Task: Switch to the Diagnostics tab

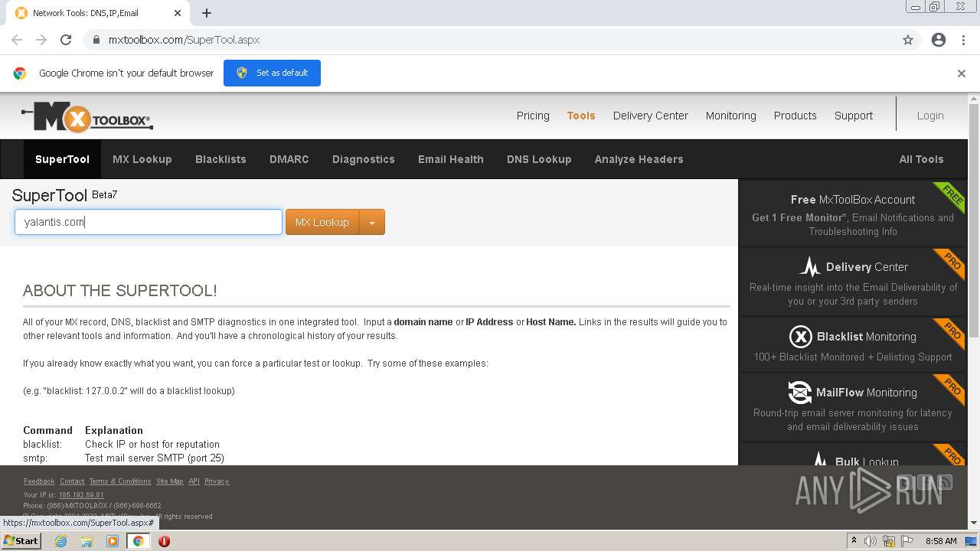Action: pos(364,159)
